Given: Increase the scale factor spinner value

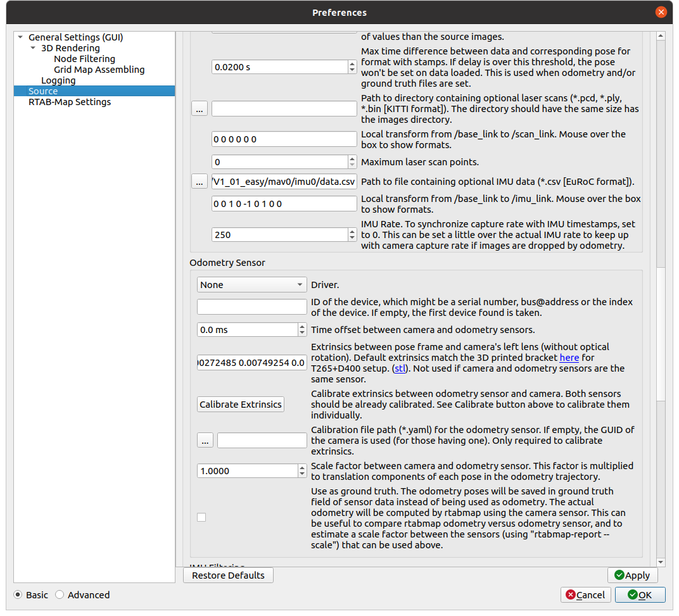Looking at the screenshot, I should coord(302,468).
